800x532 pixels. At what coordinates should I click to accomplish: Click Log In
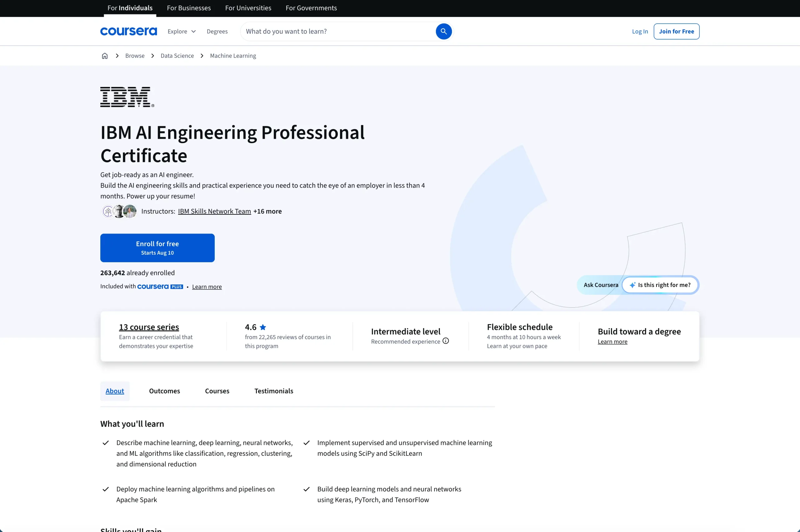point(640,31)
